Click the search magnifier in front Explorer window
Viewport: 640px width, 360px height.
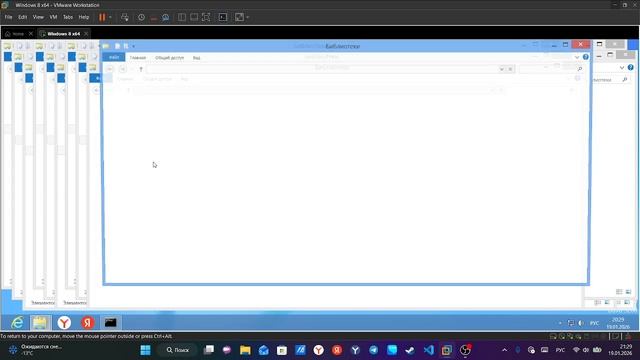[x=580, y=69]
